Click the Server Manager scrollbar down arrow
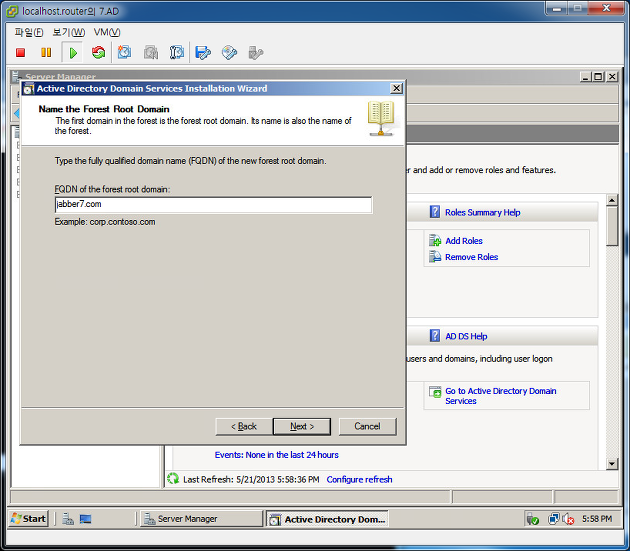Screen dimensions: 630x551 coord(612,464)
